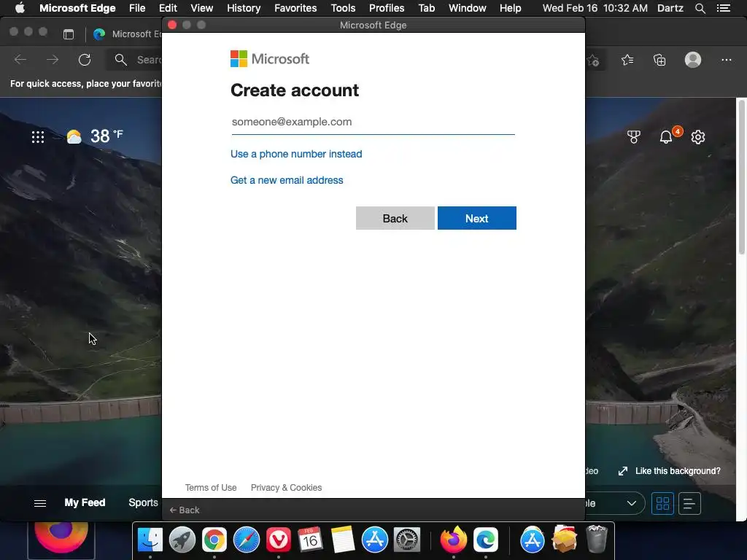Open Edge Settings and more ellipsis

click(x=726, y=60)
